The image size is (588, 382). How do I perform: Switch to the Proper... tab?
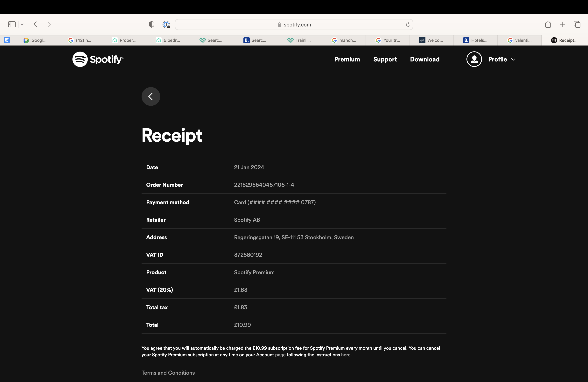pyautogui.click(x=124, y=40)
